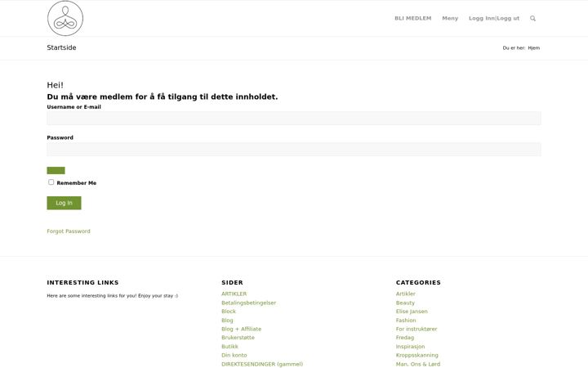Viewport: 588px width, 368px height.
Task: Go to Din konto page
Action: pos(234,355)
